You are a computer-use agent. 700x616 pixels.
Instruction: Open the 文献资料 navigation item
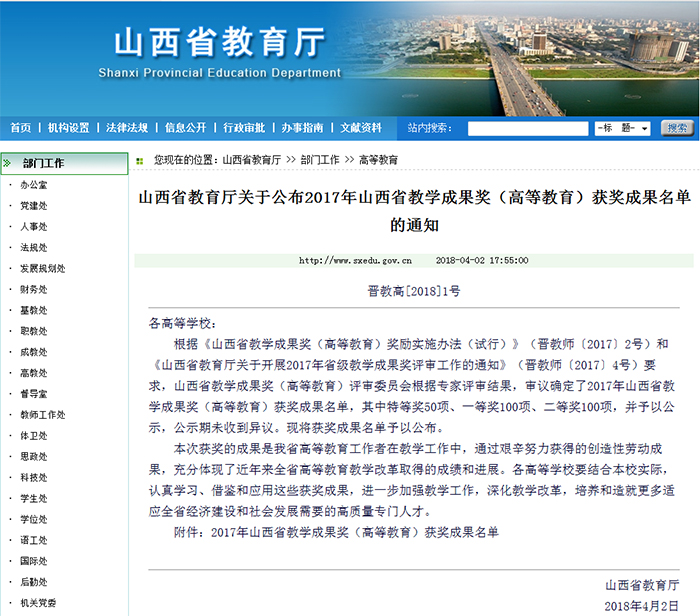tap(361, 128)
